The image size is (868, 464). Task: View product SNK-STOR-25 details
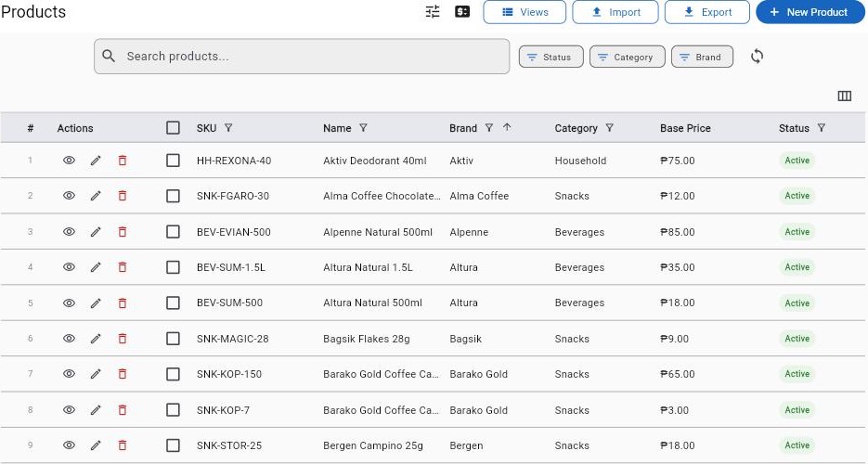coord(69,445)
